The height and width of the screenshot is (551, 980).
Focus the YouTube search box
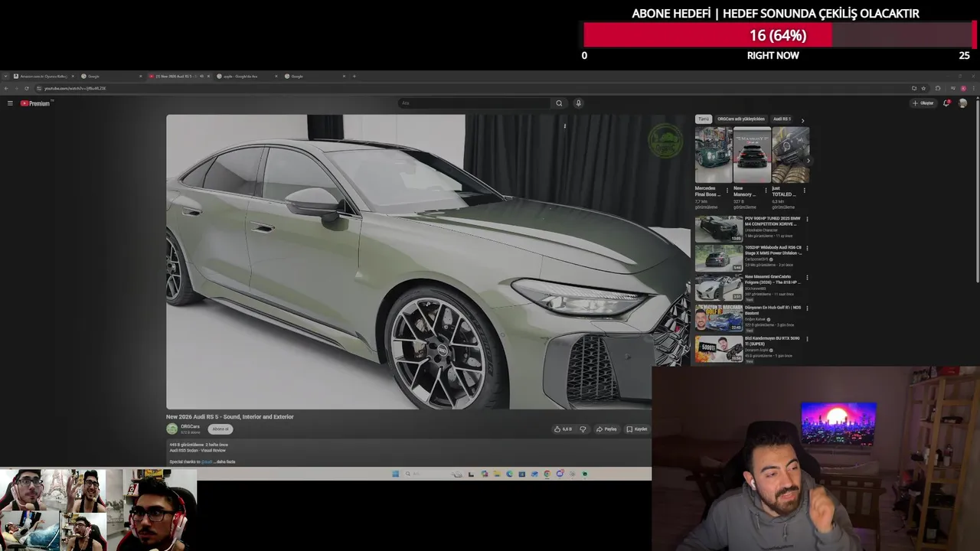click(x=475, y=103)
